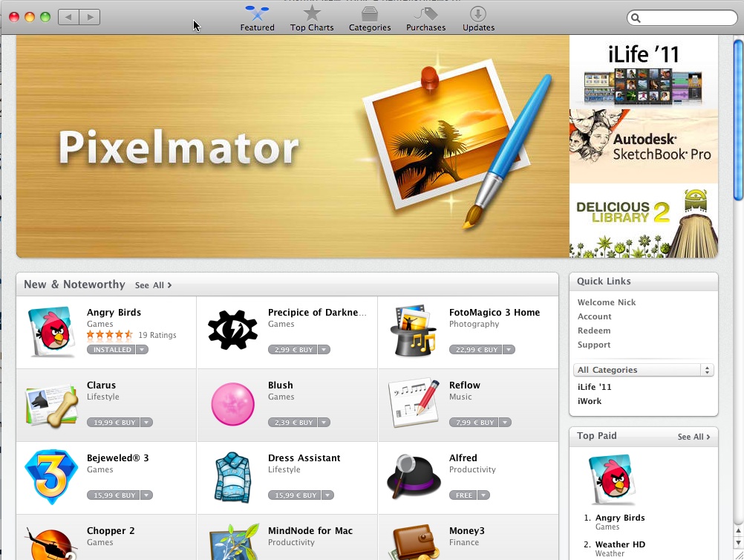This screenshot has width=744, height=560.
Task: Switch to the Top Charts tab
Action: (x=312, y=19)
